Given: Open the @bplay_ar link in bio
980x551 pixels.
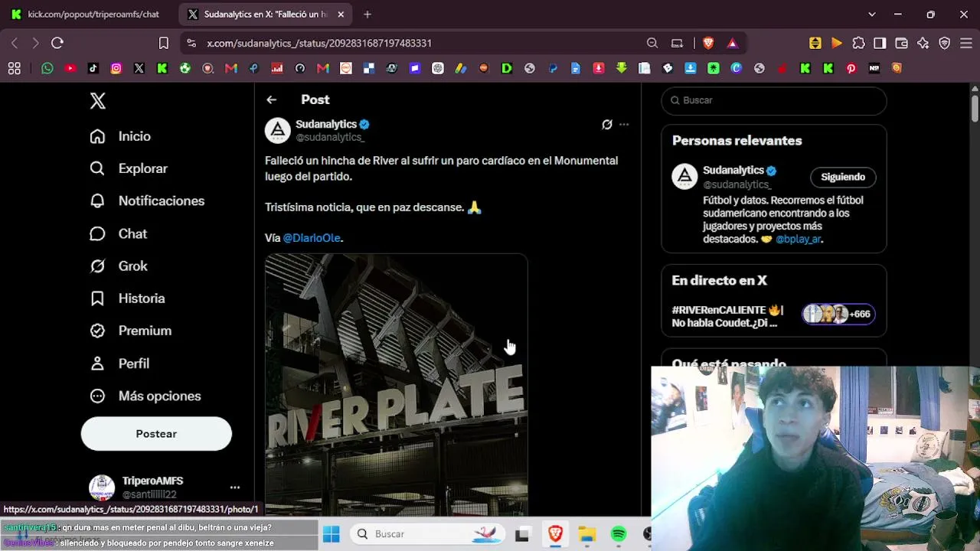Looking at the screenshot, I should click(798, 239).
